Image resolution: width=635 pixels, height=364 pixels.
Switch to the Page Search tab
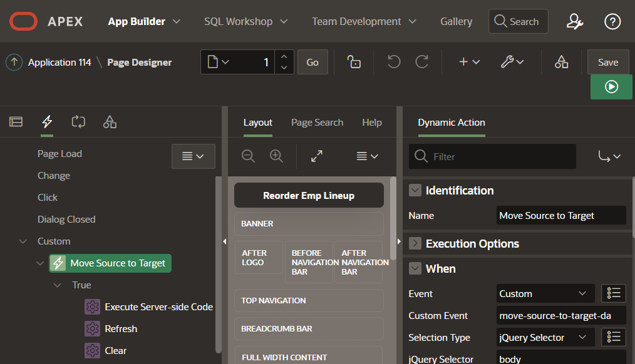click(x=317, y=123)
